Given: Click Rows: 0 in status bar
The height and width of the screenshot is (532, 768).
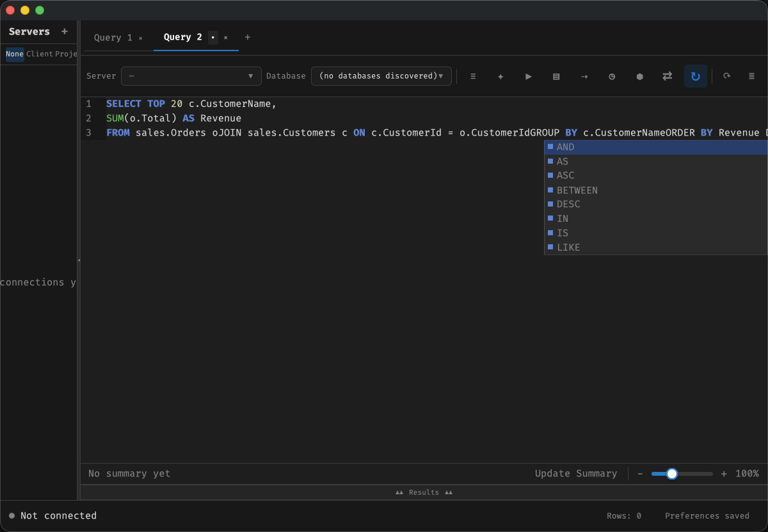Looking at the screenshot, I should click(x=624, y=516).
